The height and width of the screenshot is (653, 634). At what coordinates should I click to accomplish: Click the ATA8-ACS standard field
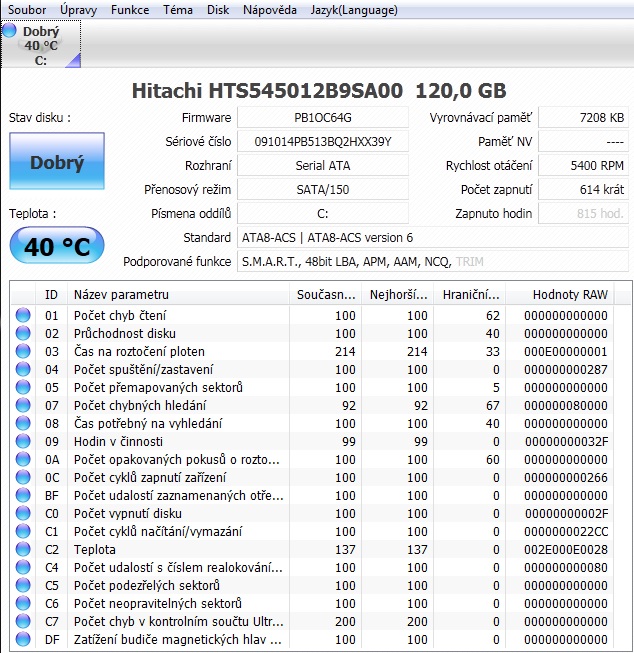point(433,237)
